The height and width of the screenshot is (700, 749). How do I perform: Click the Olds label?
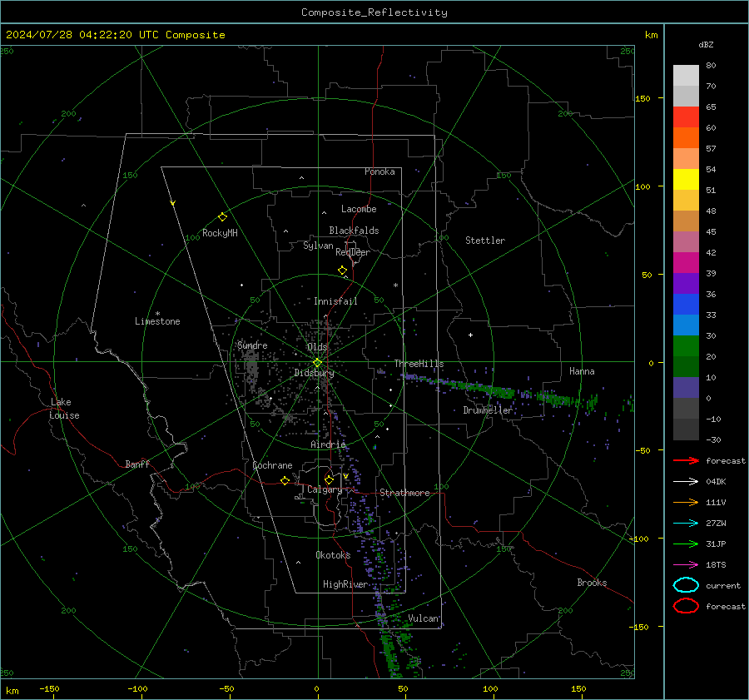pos(317,347)
